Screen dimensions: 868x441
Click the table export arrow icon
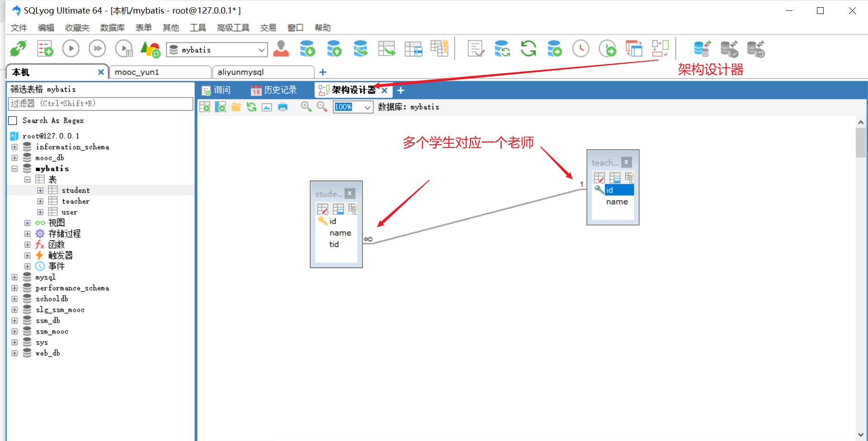click(x=387, y=49)
